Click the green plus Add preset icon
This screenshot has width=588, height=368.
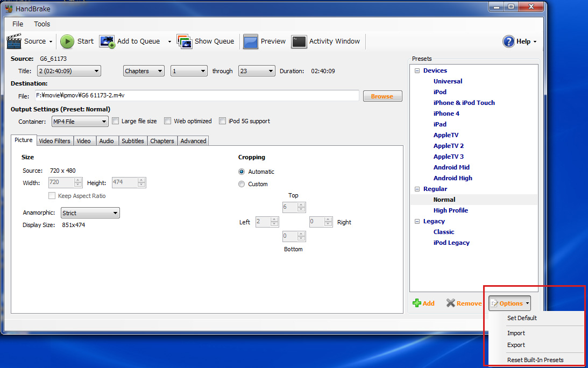point(416,303)
